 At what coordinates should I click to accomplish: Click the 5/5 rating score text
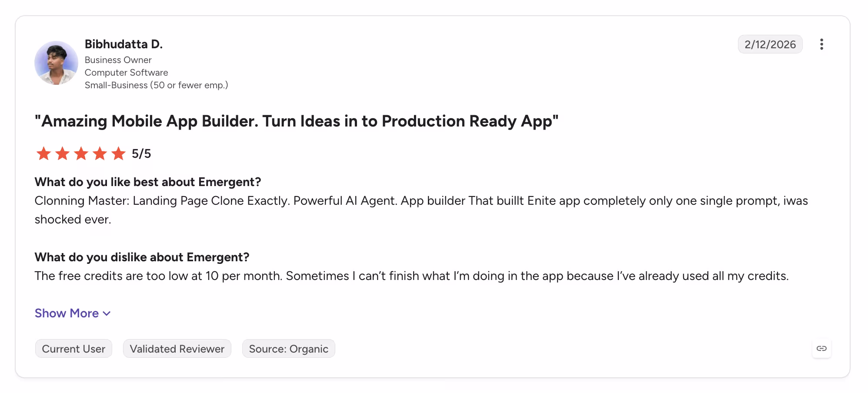(141, 153)
